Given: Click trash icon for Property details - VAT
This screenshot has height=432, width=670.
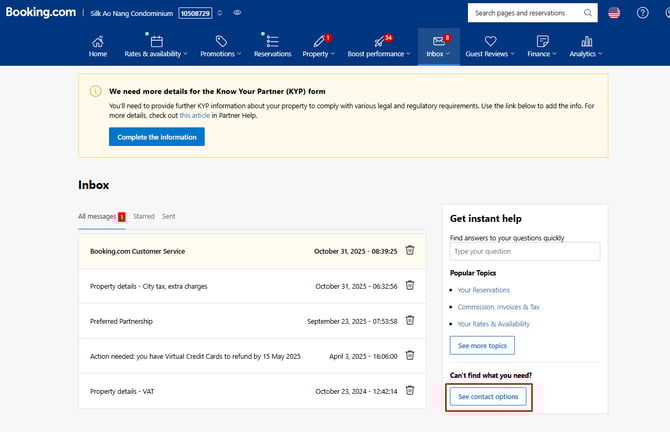Looking at the screenshot, I should click(x=410, y=391).
